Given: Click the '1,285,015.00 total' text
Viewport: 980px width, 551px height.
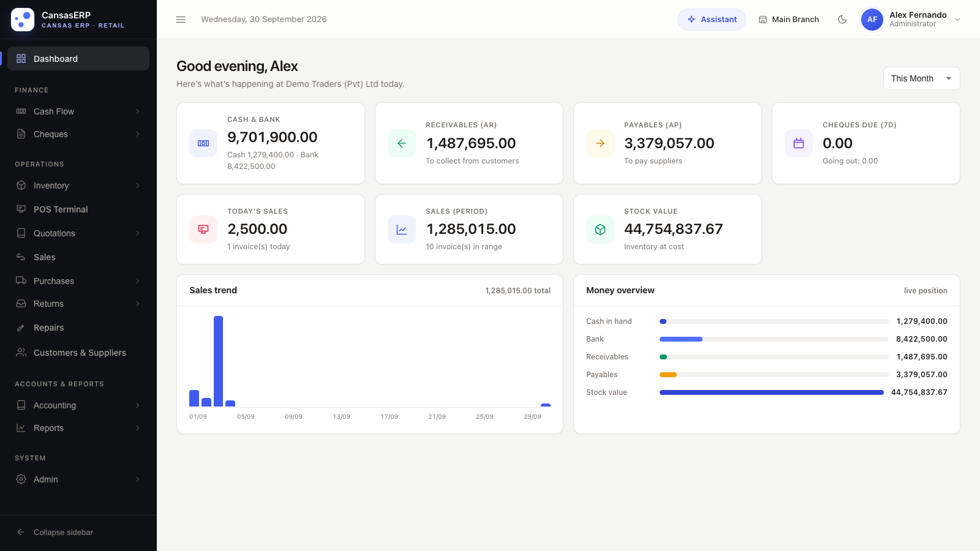Looking at the screenshot, I should pyautogui.click(x=518, y=291).
